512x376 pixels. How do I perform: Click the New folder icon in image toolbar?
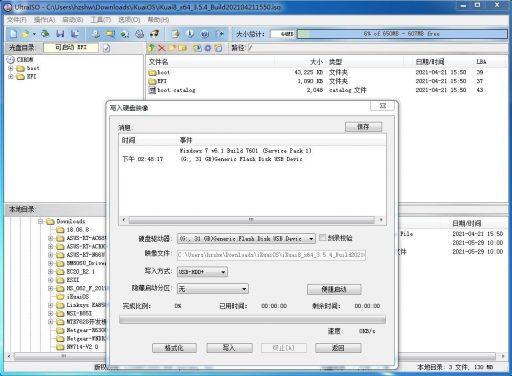(172, 48)
